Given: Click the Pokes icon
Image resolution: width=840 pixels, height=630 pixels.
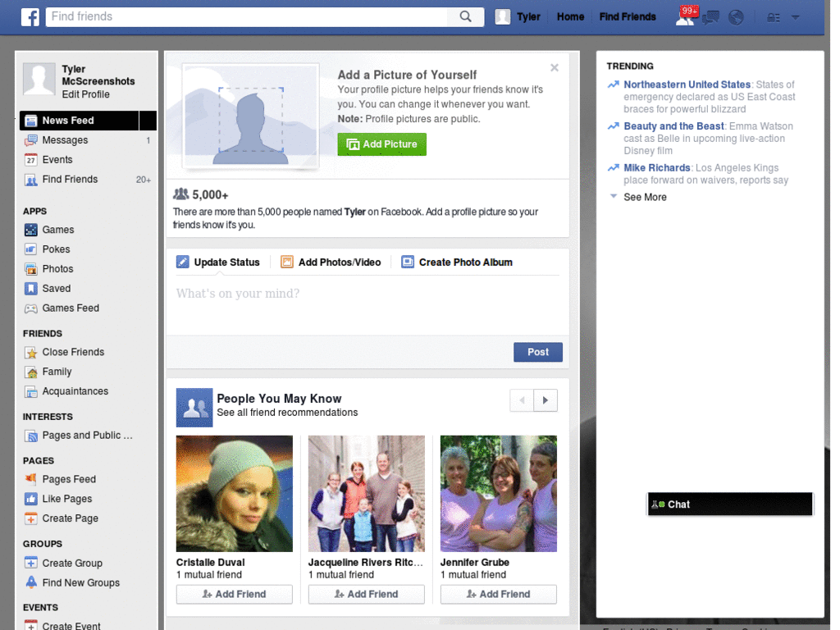Looking at the screenshot, I should click(31, 249).
